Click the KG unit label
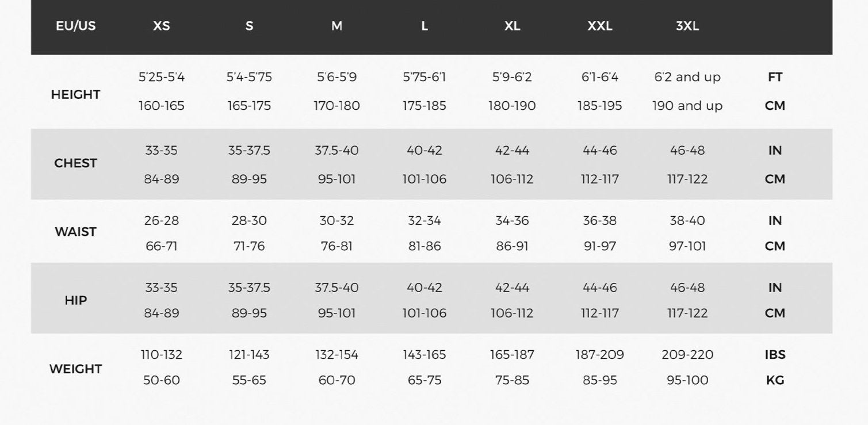The image size is (868, 425). pyautogui.click(x=775, y=380)
